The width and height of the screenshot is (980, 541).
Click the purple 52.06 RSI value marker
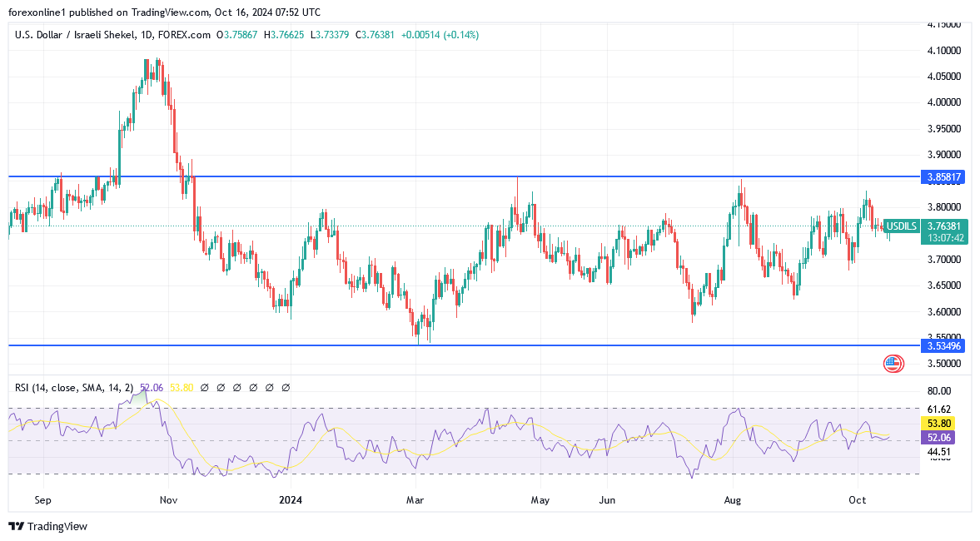pos(938,436)
